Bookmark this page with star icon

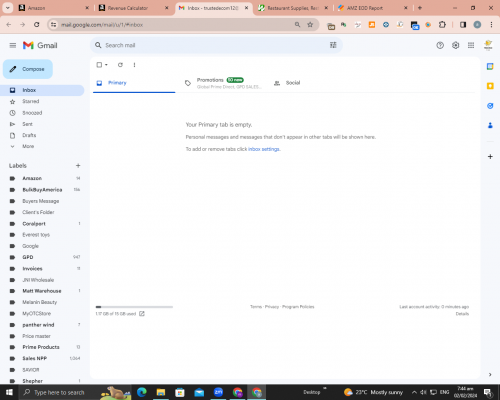coord(310,24)
